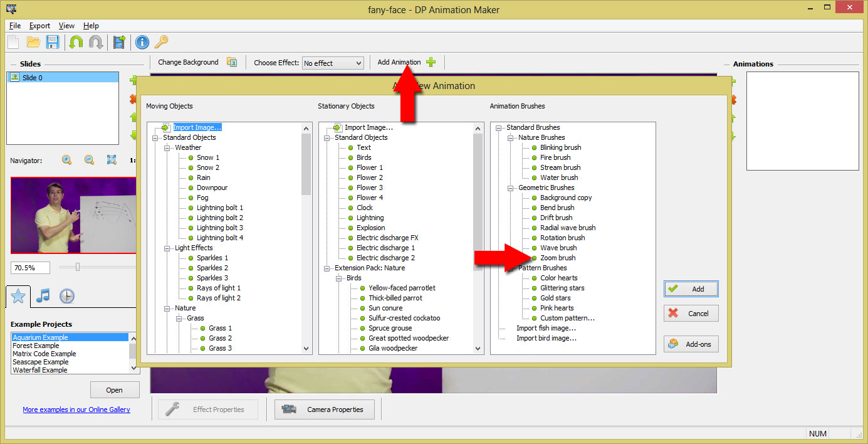The height and width of the screenshot is (444, 868).
Task: Select Snow 1 in Moving Objects
Action: (x=208, y=157)
